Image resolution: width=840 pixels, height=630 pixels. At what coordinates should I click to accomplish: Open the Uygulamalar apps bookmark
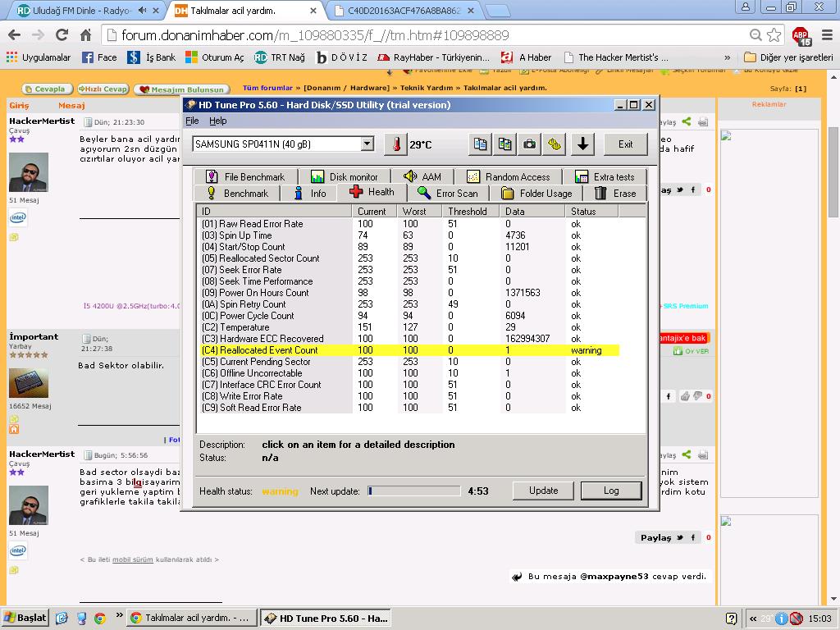pos(39,57)
